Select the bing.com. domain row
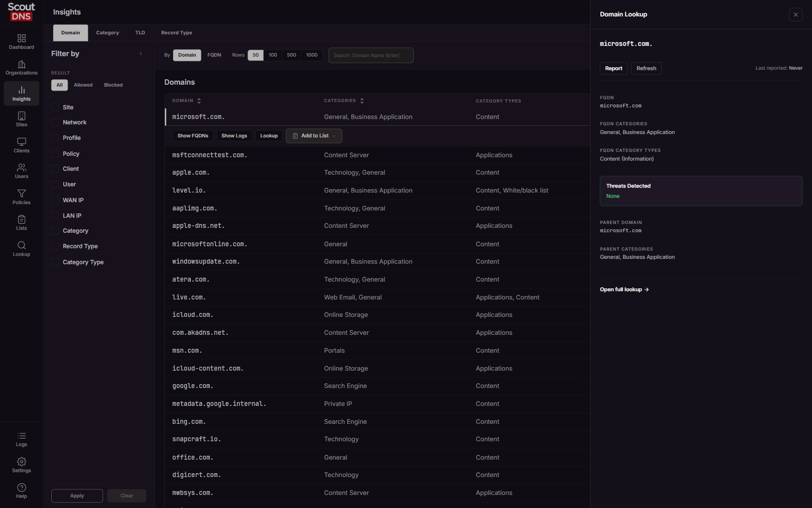The width and height of the screenshot is (812, 508). pyautogui.click(x=377, y=422)
